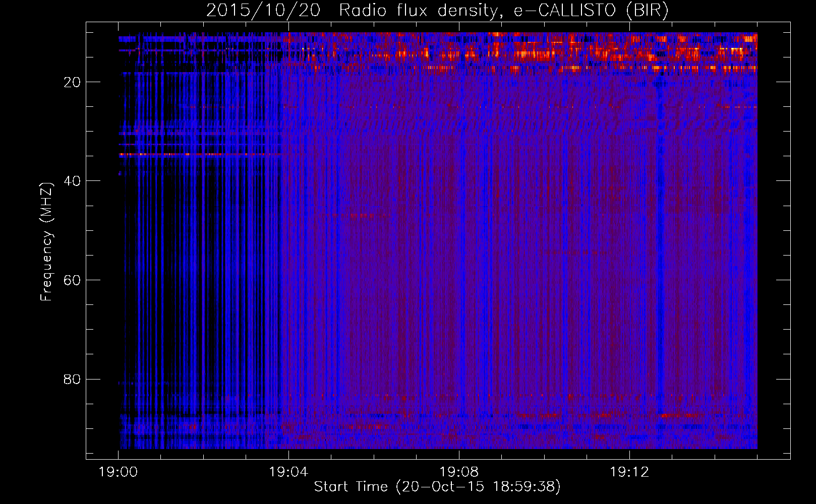
Task: Click the "Start Time (20-Oct-15 18:59:38)" label
Action: tap(437, 487)
